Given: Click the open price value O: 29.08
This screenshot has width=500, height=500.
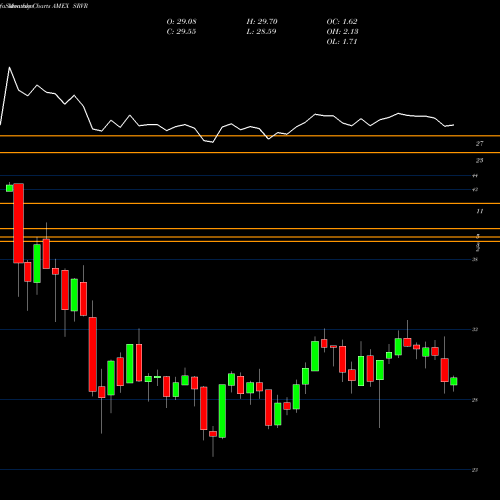Looking at the screenshot, I should pos(181,22).
